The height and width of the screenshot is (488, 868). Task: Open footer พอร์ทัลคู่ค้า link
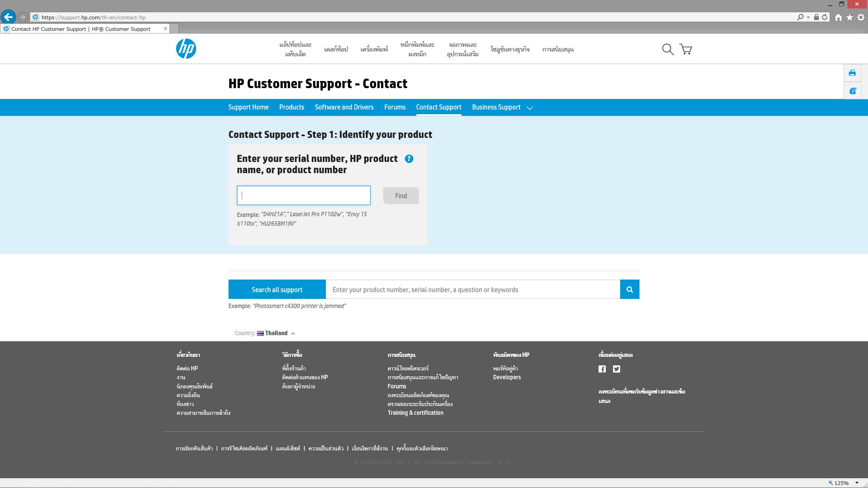pos(505,368)
